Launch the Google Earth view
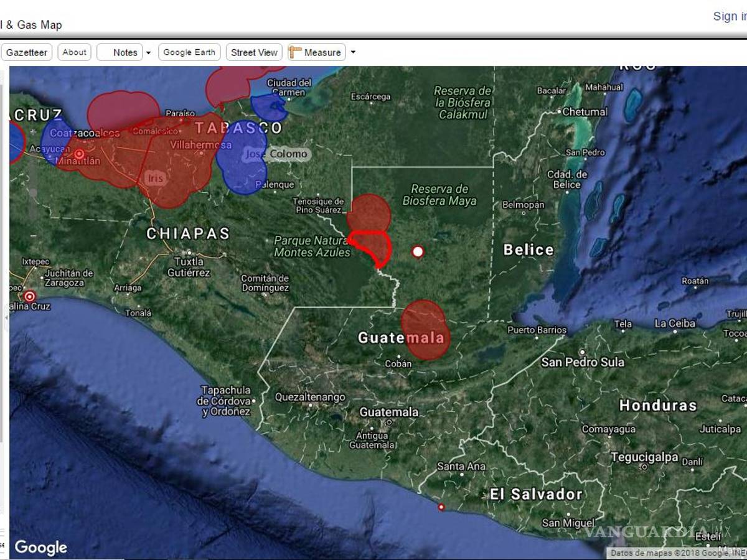Screen dimensions: 747x560 pyautogui.click(x=189, y=52)
